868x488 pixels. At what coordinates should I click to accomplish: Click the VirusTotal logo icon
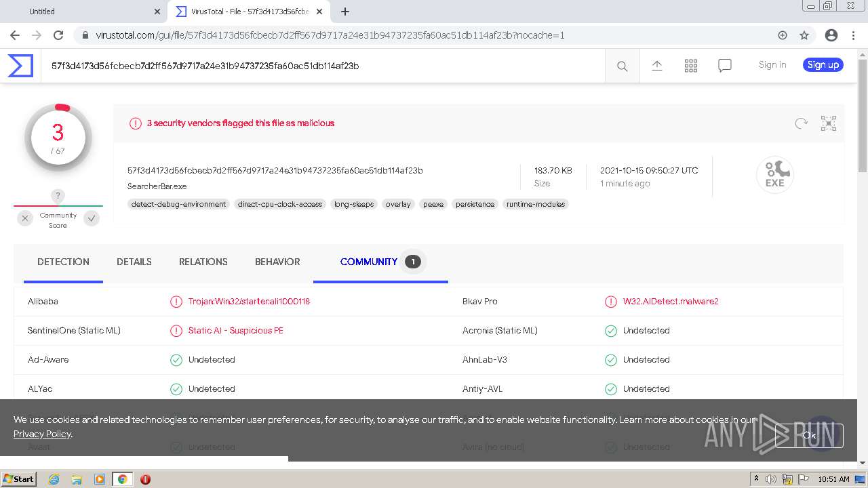[20, 66]
